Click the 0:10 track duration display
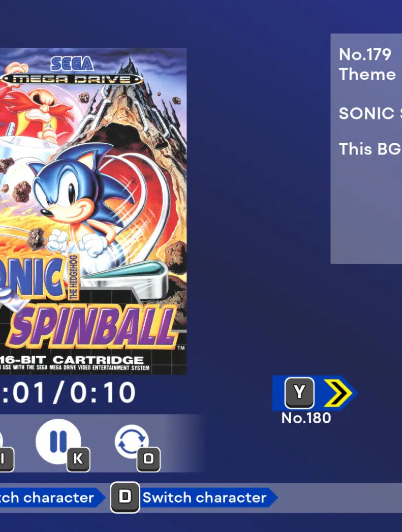Screen dimensions: 402x532 [x=103, y=393]
